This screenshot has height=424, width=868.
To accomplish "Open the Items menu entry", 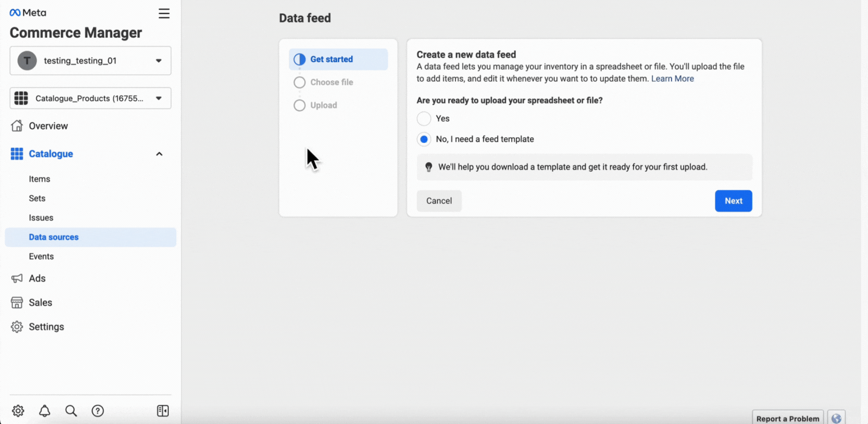I will [39, 179].
